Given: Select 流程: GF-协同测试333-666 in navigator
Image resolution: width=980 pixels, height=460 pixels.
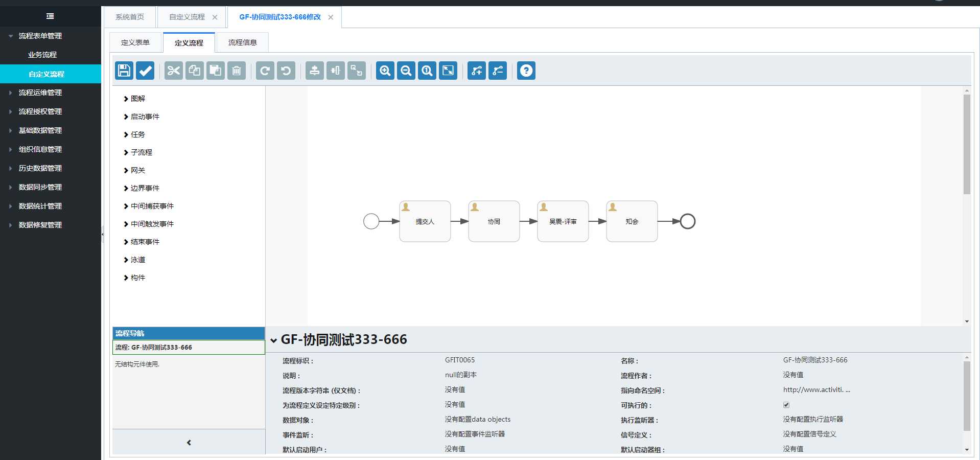Looking at the screenshot, I should [x=189, y=347].
